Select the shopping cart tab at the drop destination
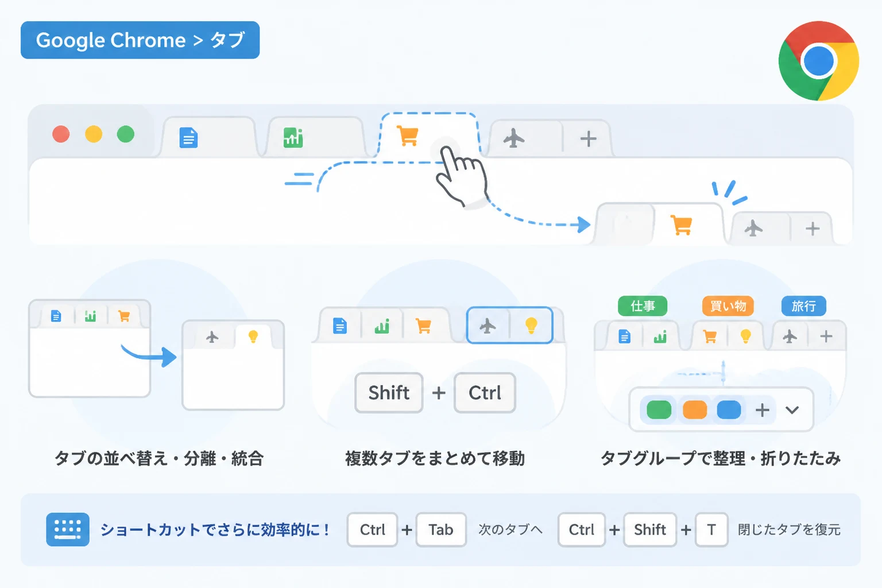This screenshot has width=882, height=588. point(687,225)
